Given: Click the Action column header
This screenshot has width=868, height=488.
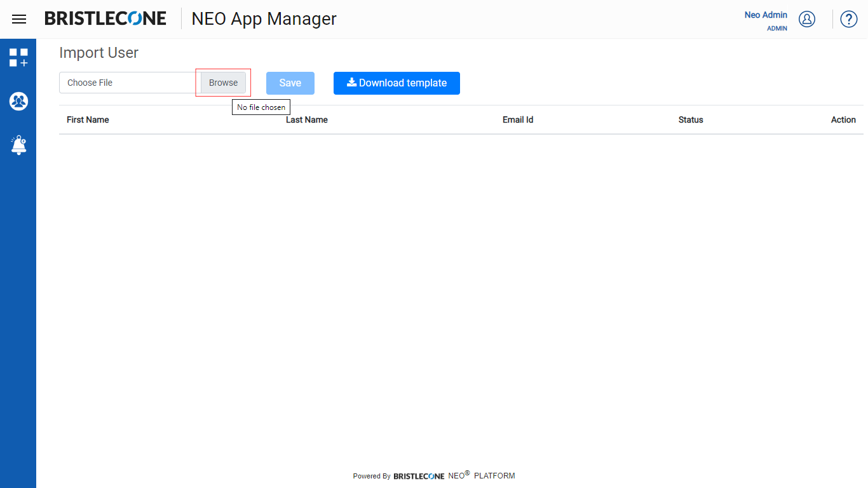Looking at the screenshot, I should (843, 119).
